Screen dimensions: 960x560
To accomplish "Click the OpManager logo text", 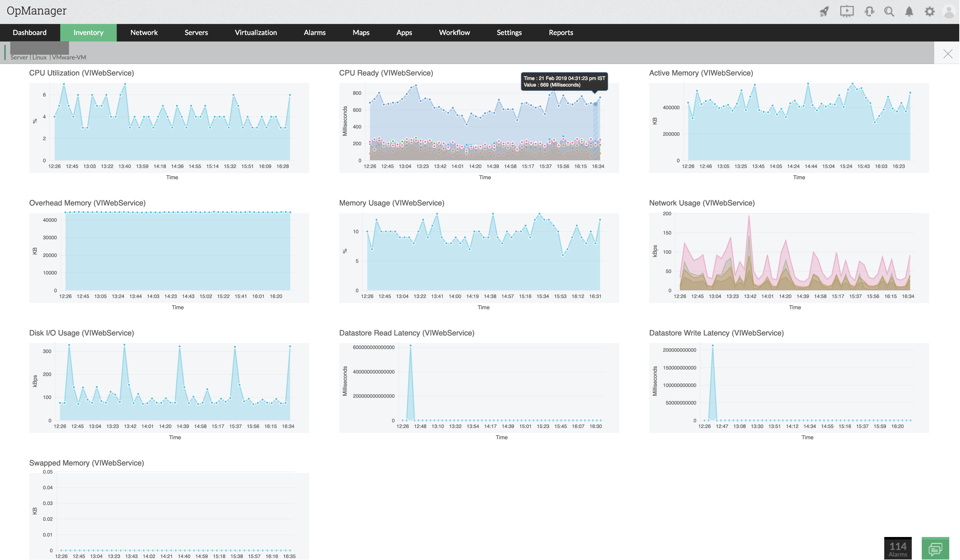I will click(x=36, y=11).
